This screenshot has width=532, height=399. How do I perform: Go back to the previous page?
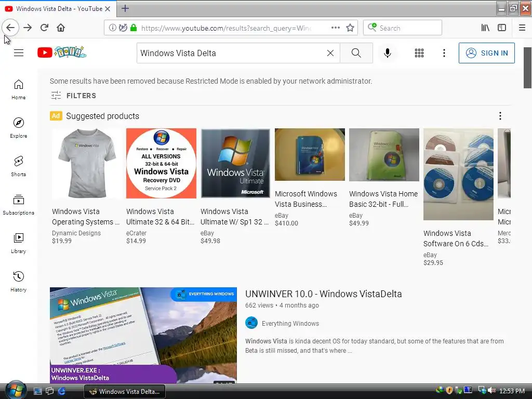(x=10, y=28)
